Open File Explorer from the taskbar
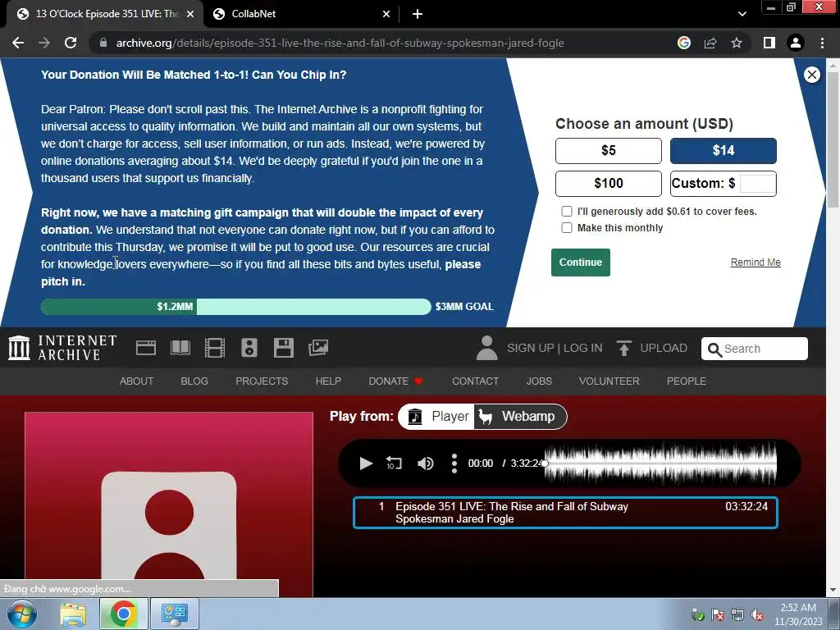This screenshot has height=630, width=840. coord(73,614)
